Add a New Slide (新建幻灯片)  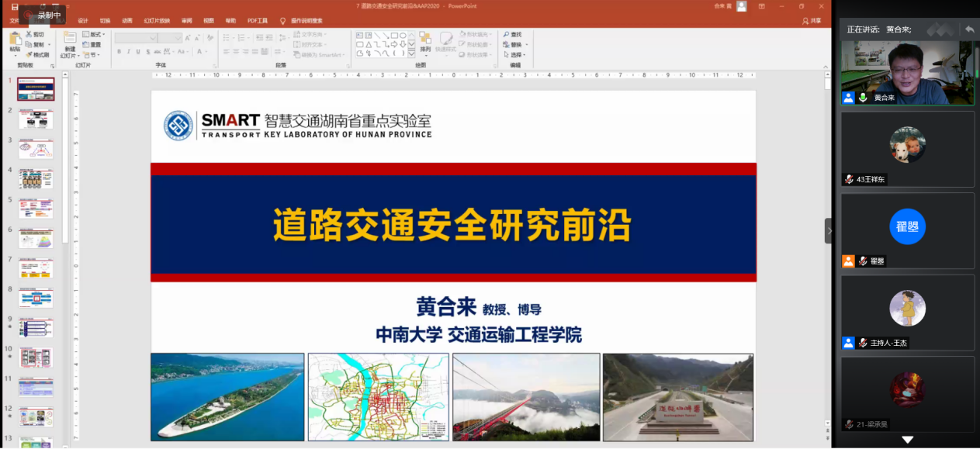coord(70,39)
